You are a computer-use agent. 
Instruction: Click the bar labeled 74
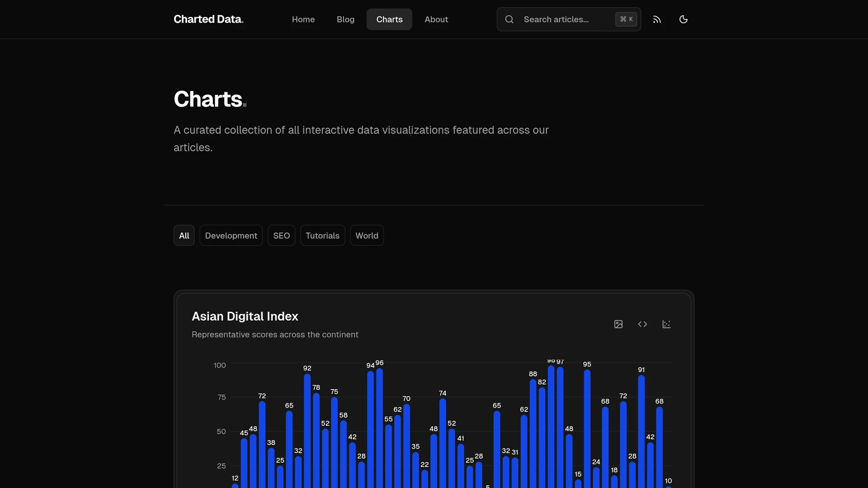(x=443, y=443)
